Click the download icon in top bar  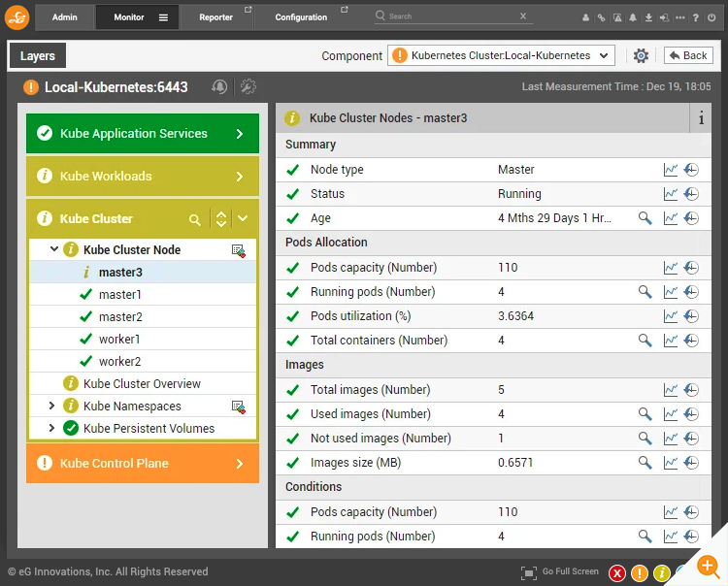(x=648, y=17)
